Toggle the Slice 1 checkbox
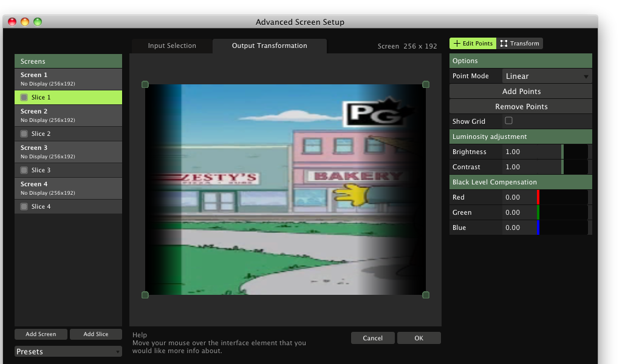Viewport: 622px width, 364px height. [x=24, y=98]
